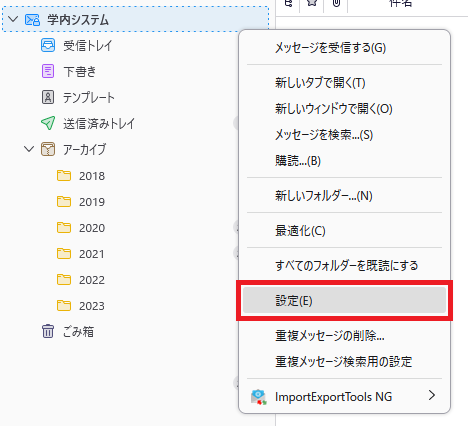Open the 2018 archive folder
The width and height of the screenshot is (468, 426).
pyautogui.click(x=92, y=176)
